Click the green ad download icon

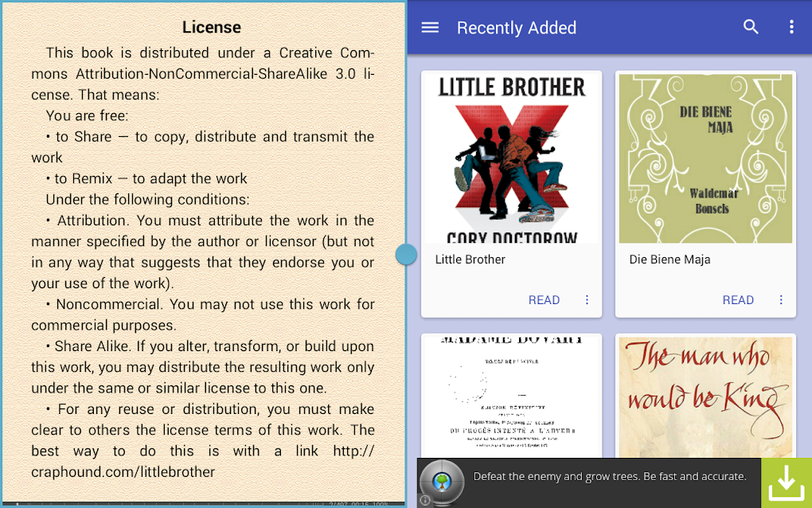point(786,483)
